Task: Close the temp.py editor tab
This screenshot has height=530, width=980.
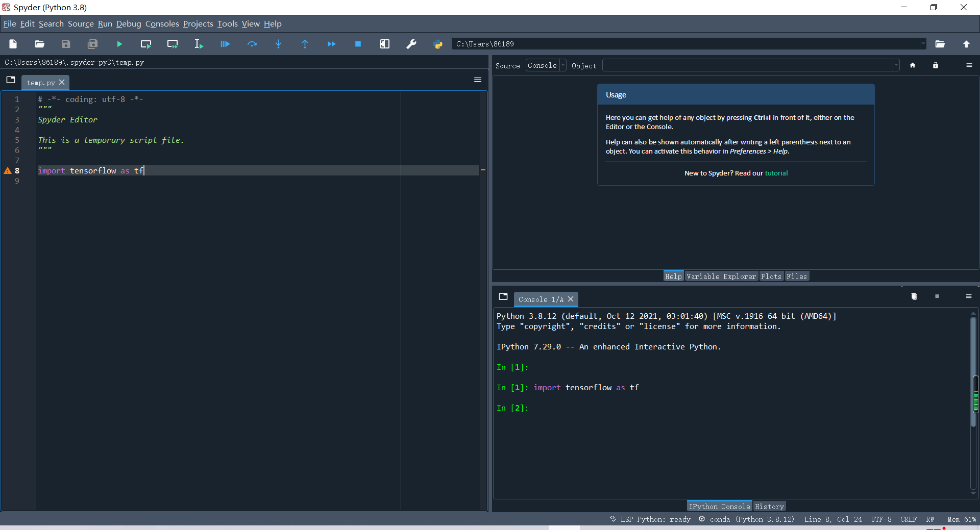Action: point(62,82)
